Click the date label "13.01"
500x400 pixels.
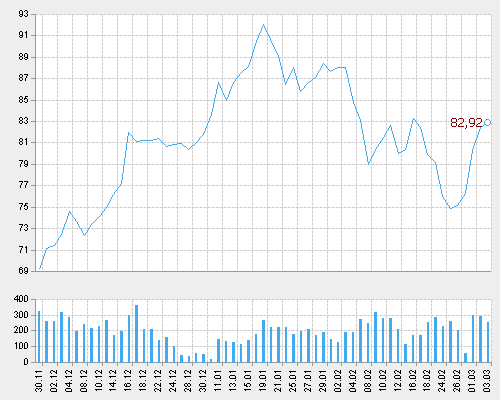pyautogui.click(x=233, y=380)
